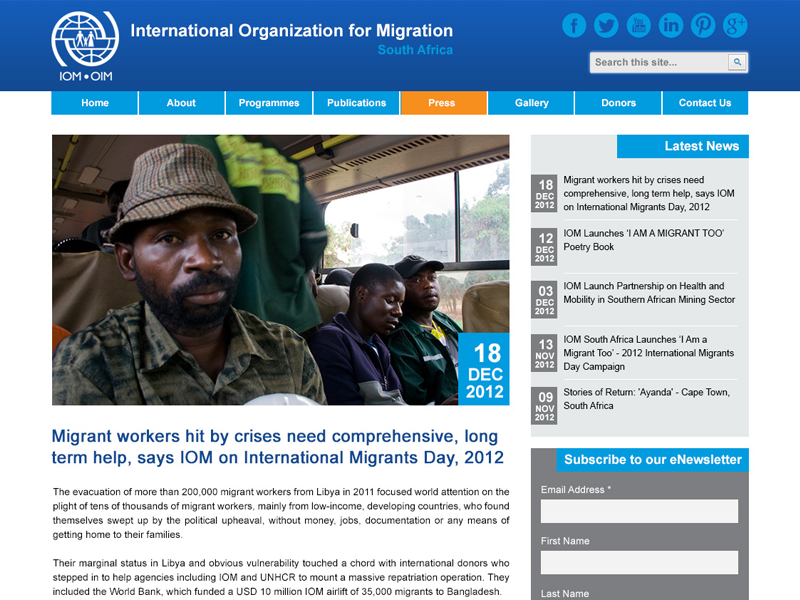Open the About menu item
This screenshot has width=800, height=600.
pos(181,103)
